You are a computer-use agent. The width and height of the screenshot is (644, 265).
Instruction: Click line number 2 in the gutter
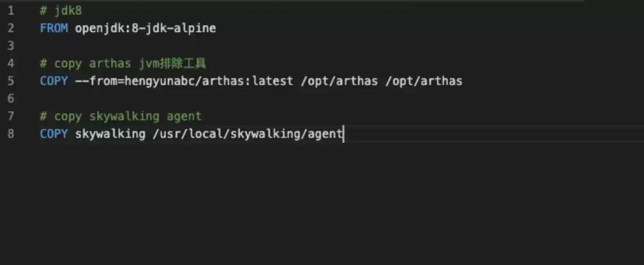pyautogui.click(x=11, y=28)
